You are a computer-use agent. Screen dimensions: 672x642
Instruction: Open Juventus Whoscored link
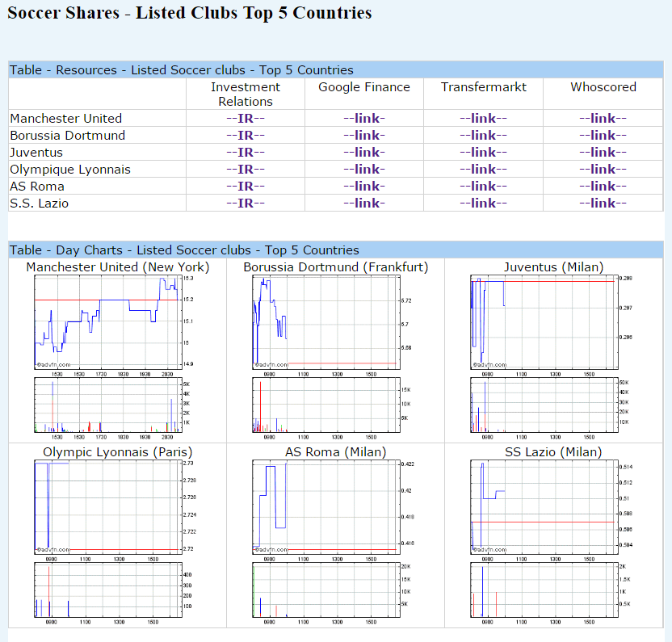click(603, 153)
